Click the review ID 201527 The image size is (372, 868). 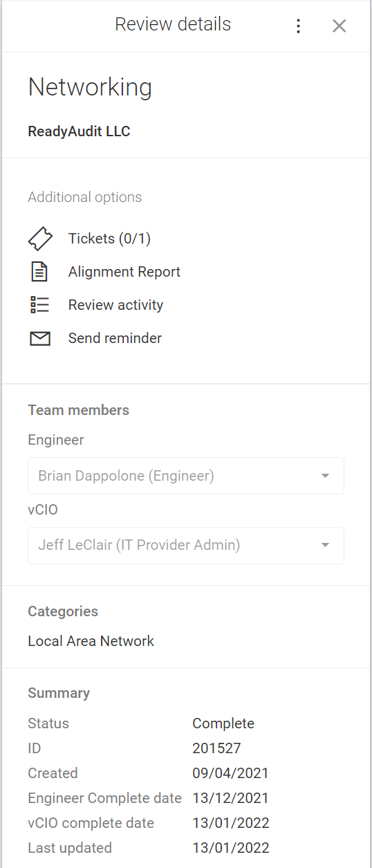tap(216, 748)
